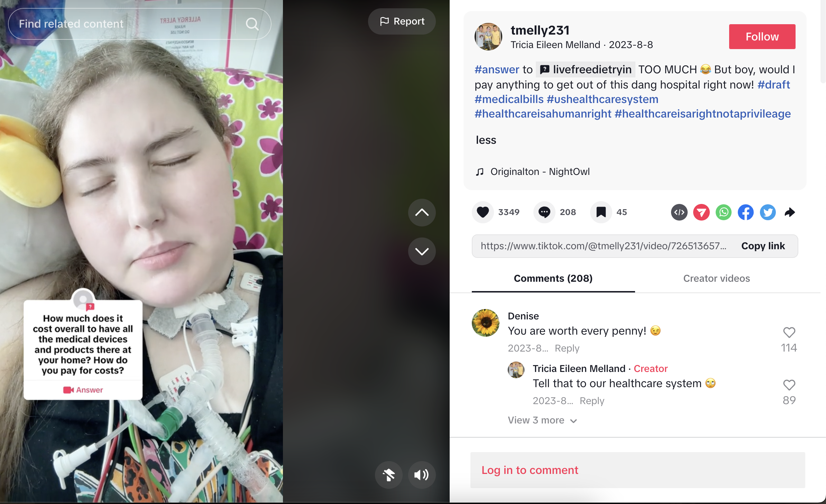This screenshot has width=826, height=504.
Task: Like the creator's reply comment
Action: (x=789, y=385)
